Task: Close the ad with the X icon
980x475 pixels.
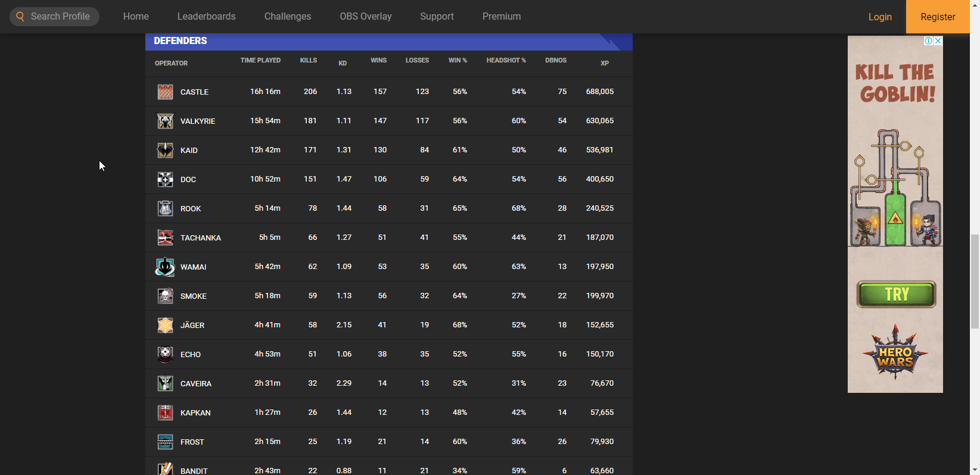Action: click(938, 41)
